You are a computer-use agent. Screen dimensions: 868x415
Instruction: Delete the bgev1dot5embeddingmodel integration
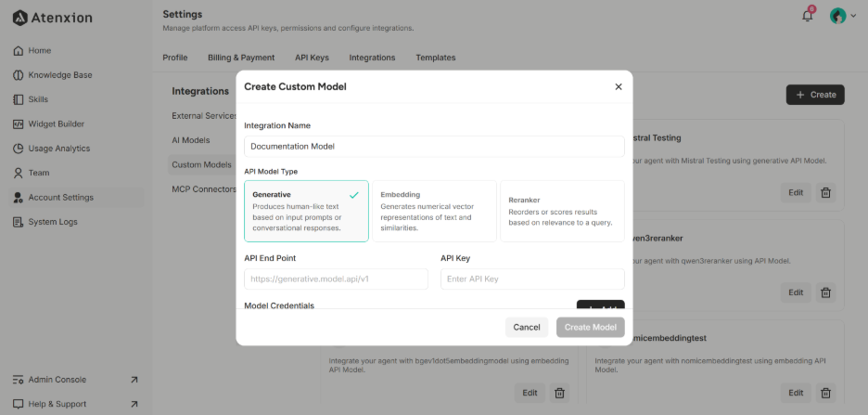pyautogui.click(x=560, y=393)
